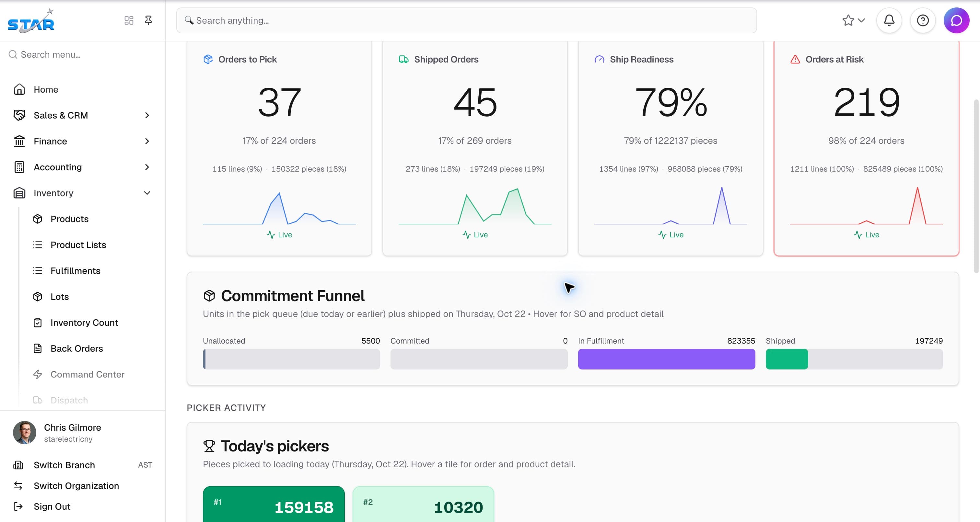This screenshot has height=522, width=980.
Task: Click the Ship Readiness gauge icon
Action: (x=599, y=60)
